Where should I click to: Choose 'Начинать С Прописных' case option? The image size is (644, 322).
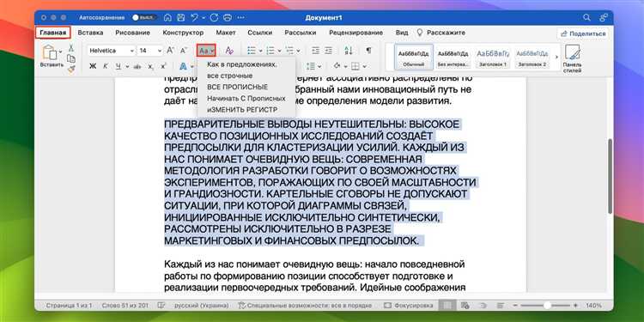click(246, 99)
